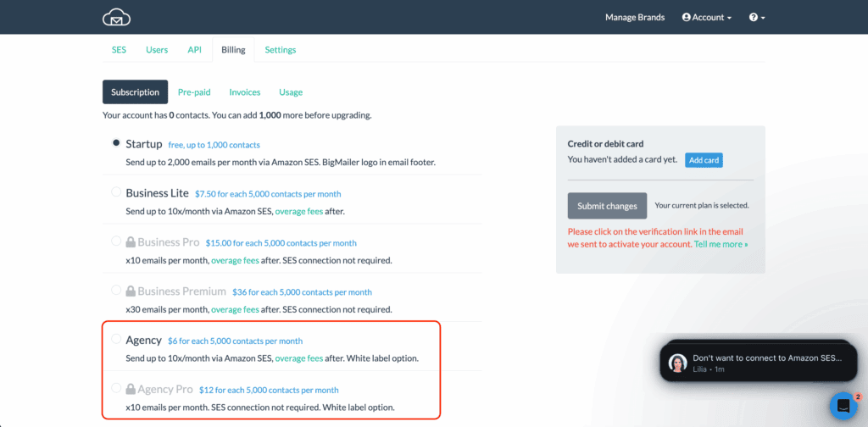The height and width of the screenshot is (427, 868).
Task: Click the 'Credit or debit card' heading
Action: [605, 144]
